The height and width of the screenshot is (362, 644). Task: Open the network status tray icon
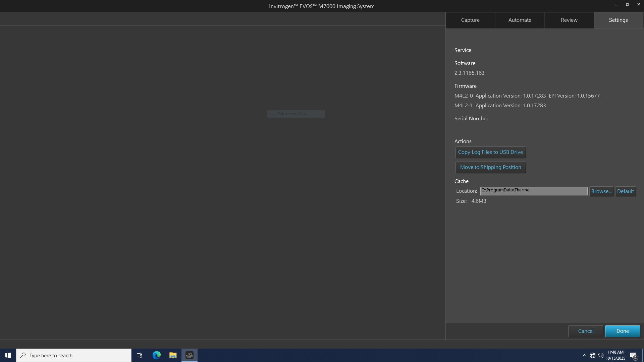tap(592, 355)
